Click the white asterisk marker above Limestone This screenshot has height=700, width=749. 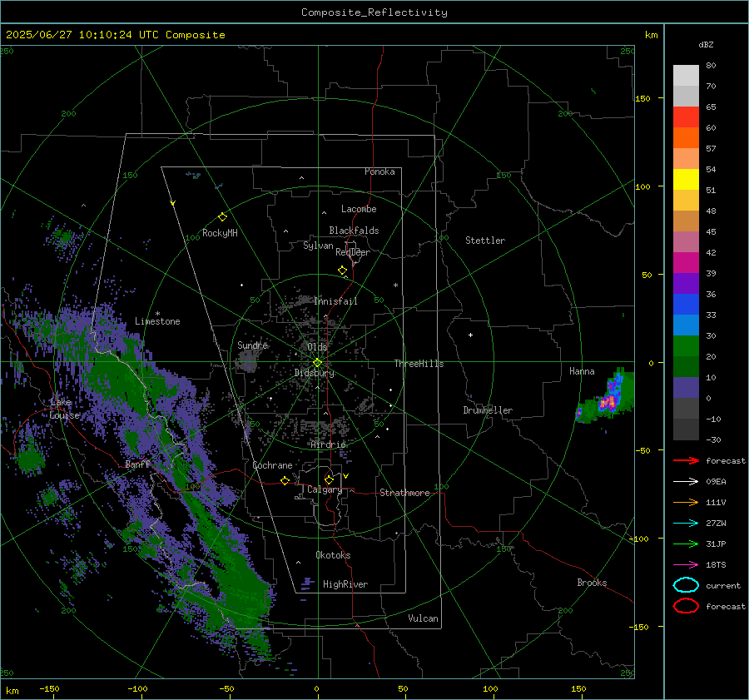click(x=157, y=314)
